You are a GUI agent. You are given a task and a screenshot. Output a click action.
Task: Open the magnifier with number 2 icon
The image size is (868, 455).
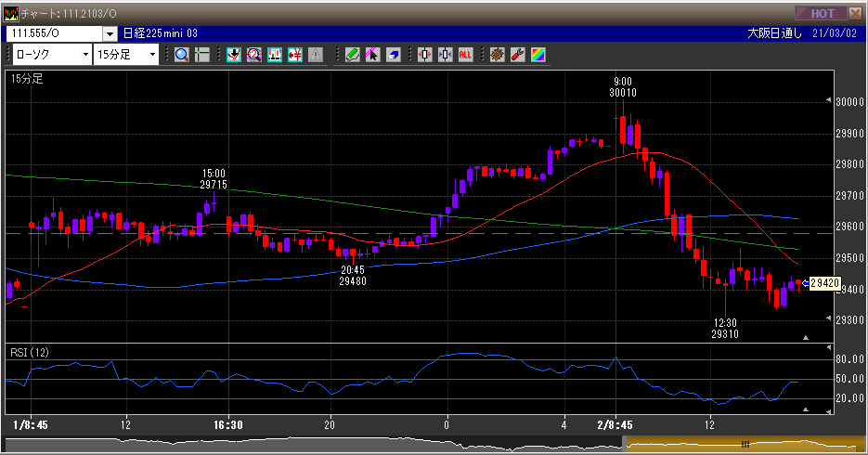(254, 54)
